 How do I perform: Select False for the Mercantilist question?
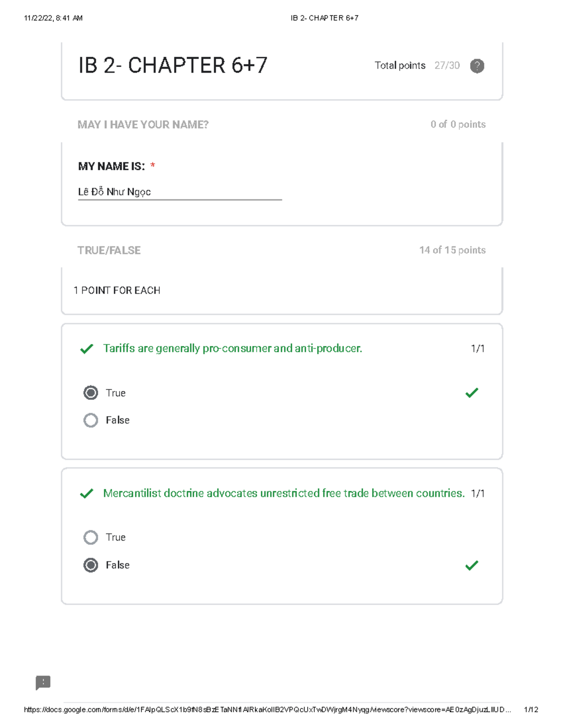tap(91, 565)
